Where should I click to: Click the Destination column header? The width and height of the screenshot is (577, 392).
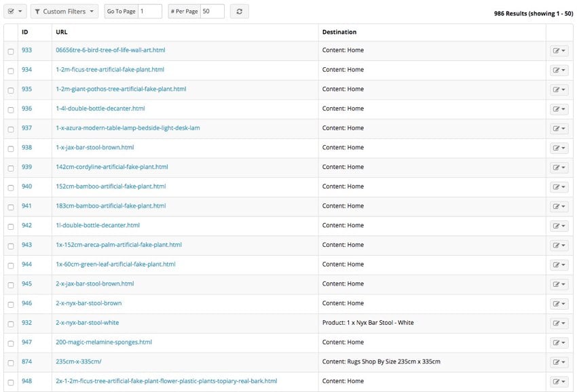(x=339, y=32)
